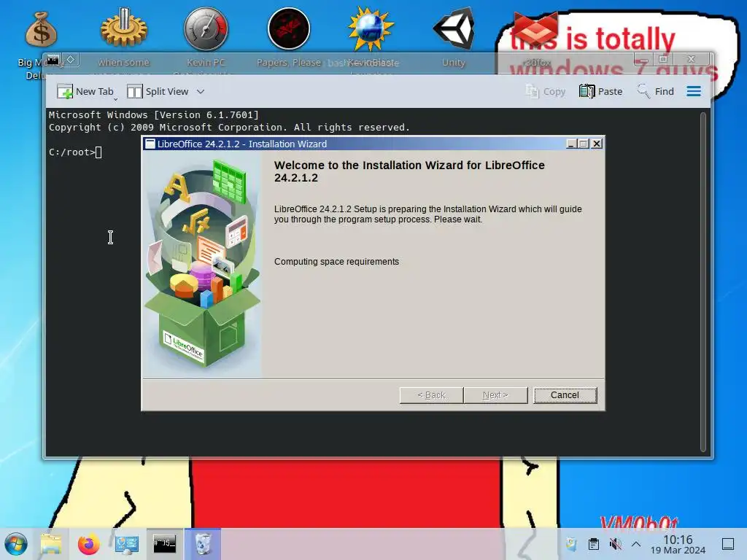Open the gold gear desktop icon
Viewport: 747px width, 560px height.
click(124, 28)
